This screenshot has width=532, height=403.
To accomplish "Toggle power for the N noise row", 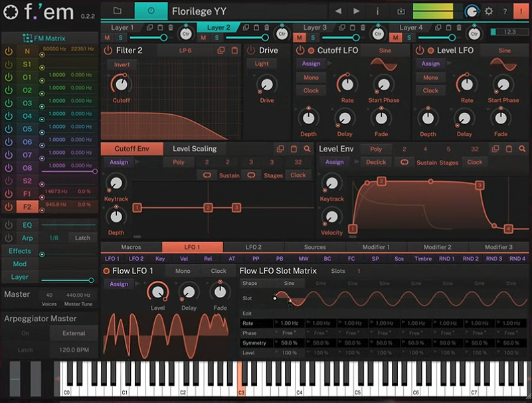I will click(9, 51).
